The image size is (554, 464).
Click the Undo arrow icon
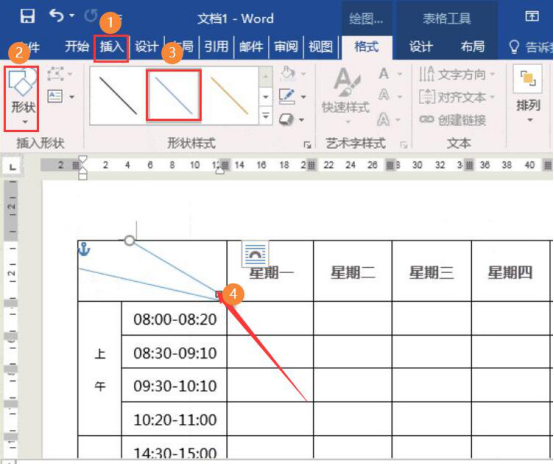57,16
